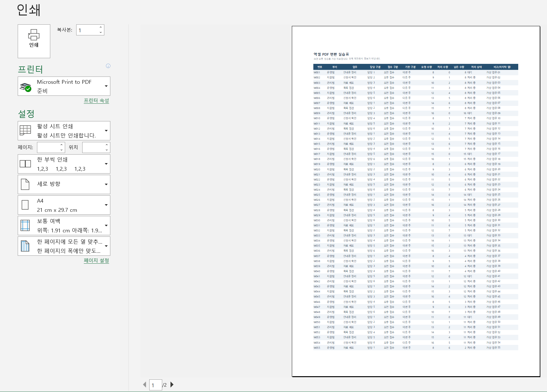Image resolution: width=547 pixels, height=392 pixels.
Task: Click the portrait orientation page icon
Action: (x=25, y=184)
